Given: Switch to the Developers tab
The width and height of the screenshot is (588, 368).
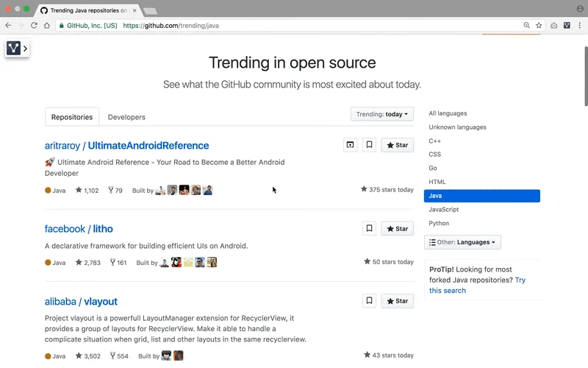Looking at the screenshot, I should 126,117.
